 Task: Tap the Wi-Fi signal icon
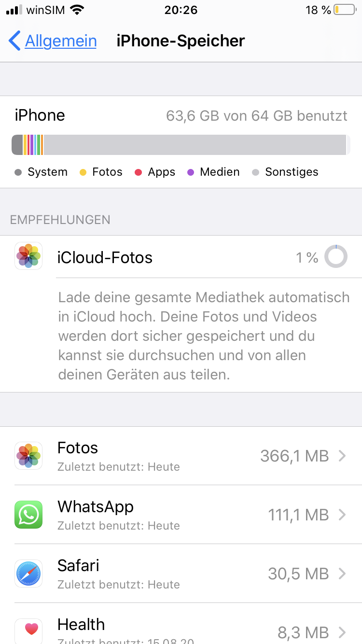coord(77,10)
